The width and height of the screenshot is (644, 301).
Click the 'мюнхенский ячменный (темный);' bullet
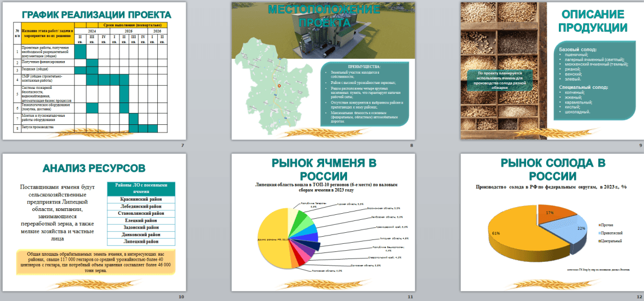597,64
